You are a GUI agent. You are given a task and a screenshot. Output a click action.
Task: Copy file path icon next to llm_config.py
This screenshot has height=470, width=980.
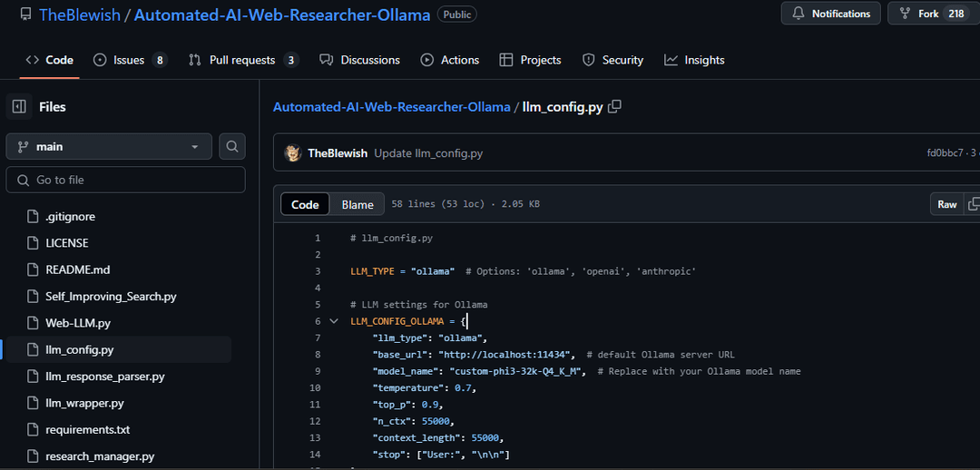(614, 107)
